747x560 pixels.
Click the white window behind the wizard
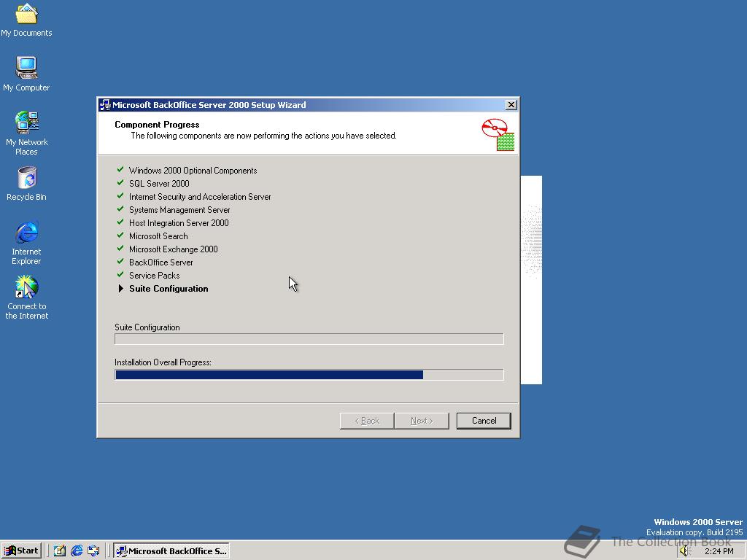tap(531, 280)
